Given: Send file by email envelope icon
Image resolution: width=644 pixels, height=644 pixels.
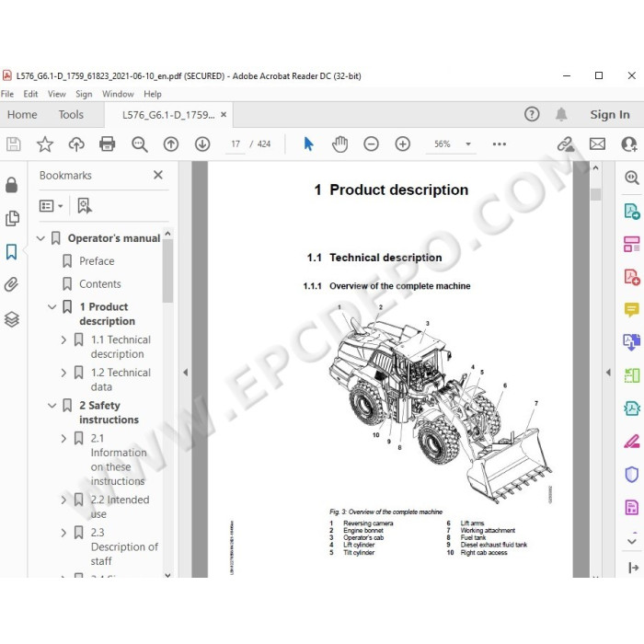Looking at the screenshot, I should (597, 144).
